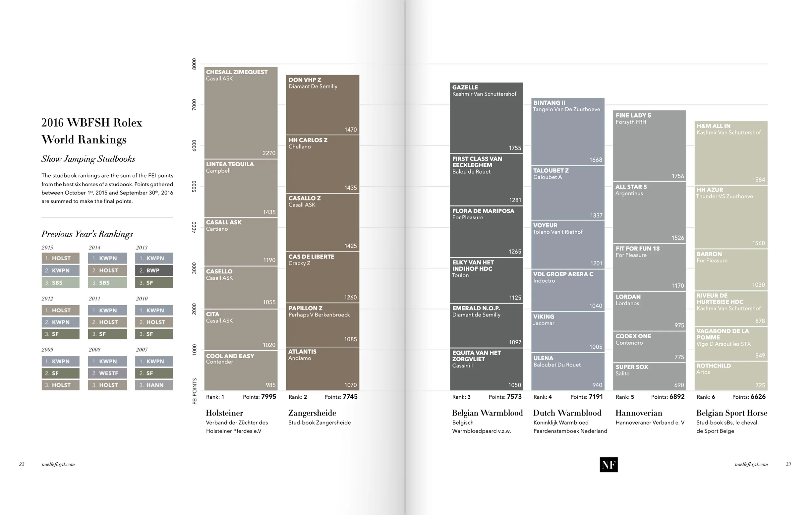Image resolution: width=812 pixels, height=515 pixels.
Task: Click the Bintang II block worth 1668
Action: [x=568, y=132]
